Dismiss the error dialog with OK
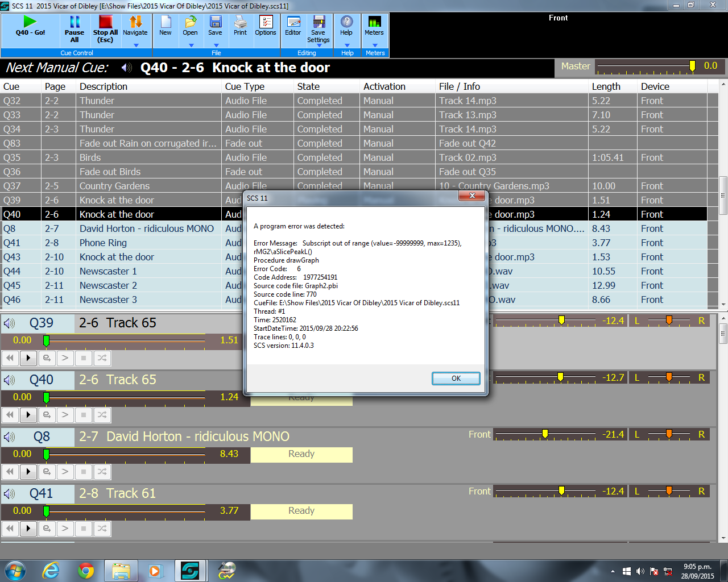This screenshot has width=728, height=582. point(456,379)
